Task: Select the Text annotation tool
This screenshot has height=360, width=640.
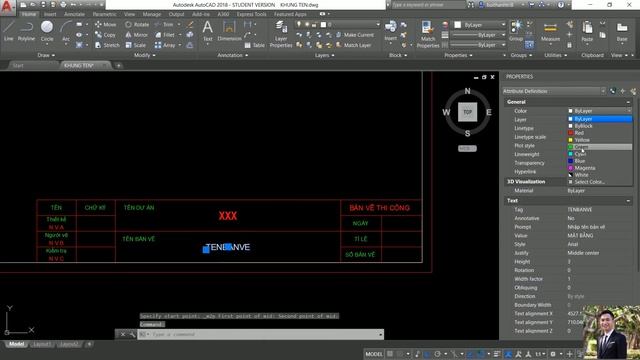Action: [x=208, y=31]
